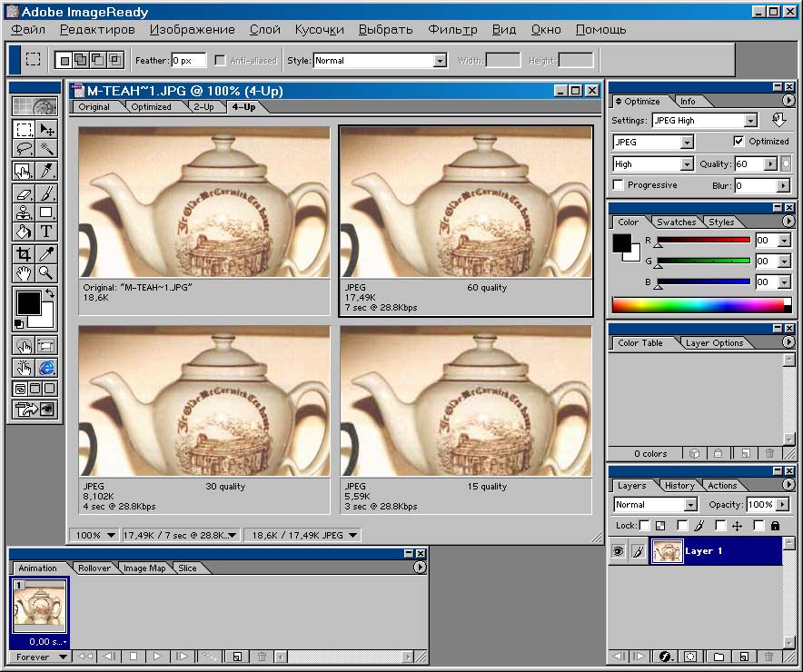
Task: Select the Eraser tool
Action: pyautogui.click(x=24, y=193)
